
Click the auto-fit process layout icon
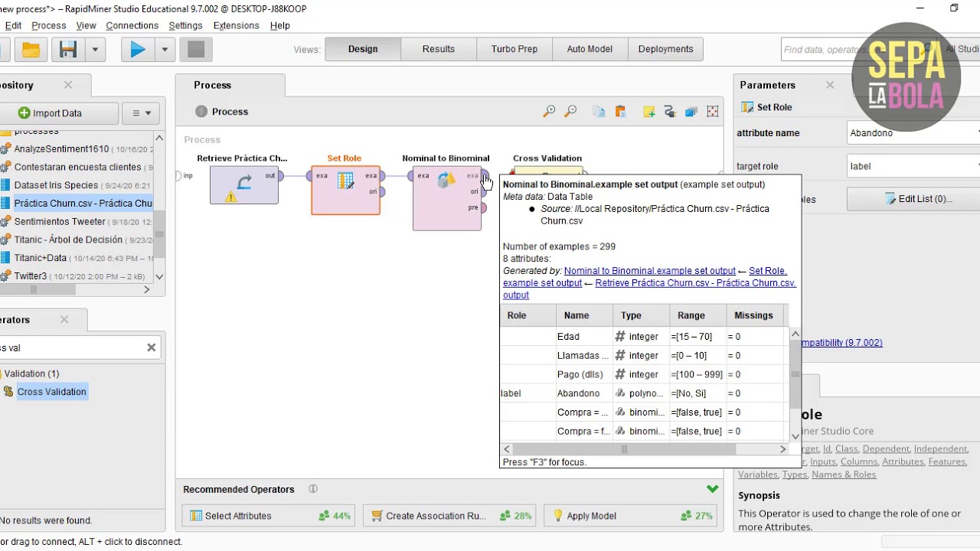713,112
